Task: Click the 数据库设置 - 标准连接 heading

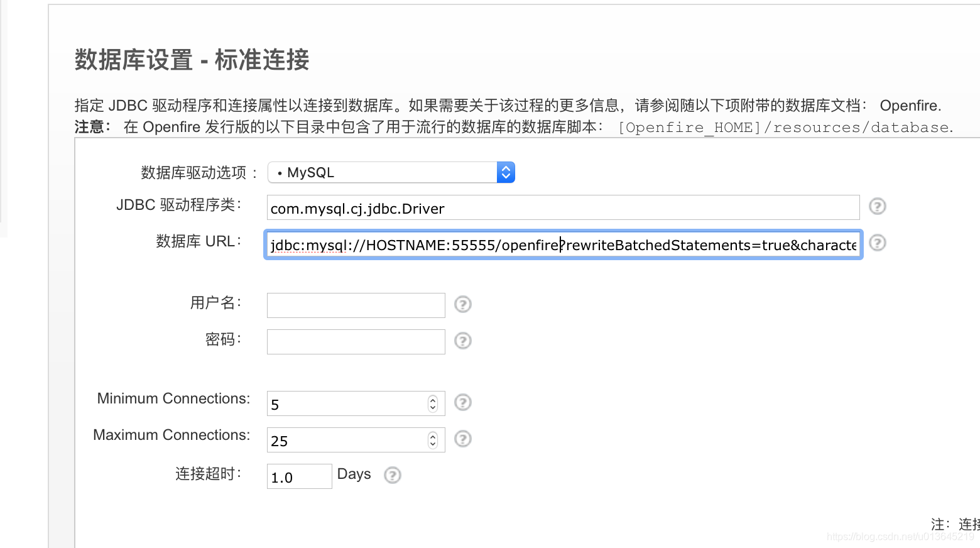Action: click(192, 60)
